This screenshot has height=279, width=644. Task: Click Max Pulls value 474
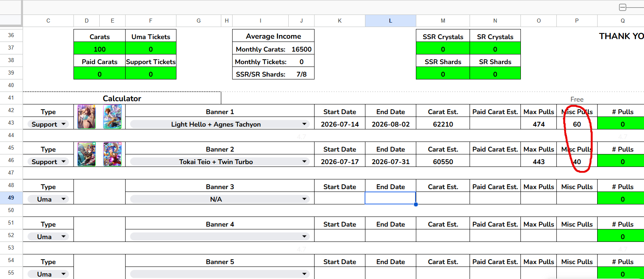(539, 124)
